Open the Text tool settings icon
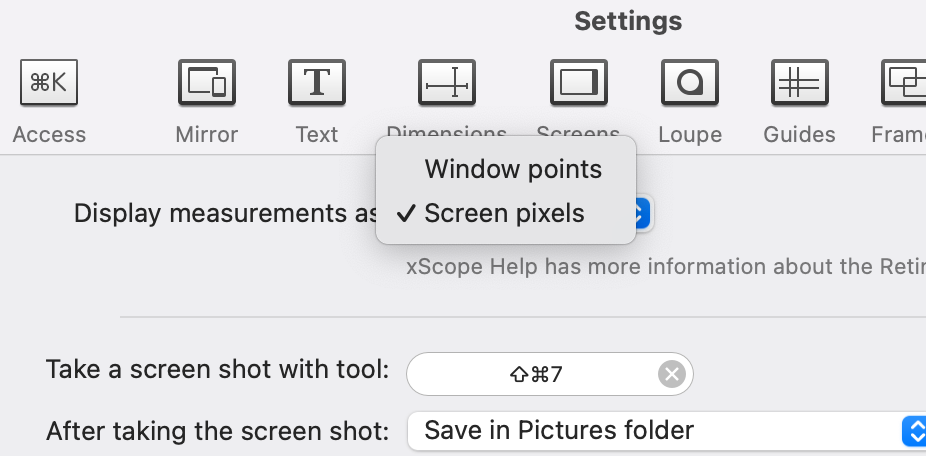The height and width of the screenshot is (456, 926). tap(317, 82)
